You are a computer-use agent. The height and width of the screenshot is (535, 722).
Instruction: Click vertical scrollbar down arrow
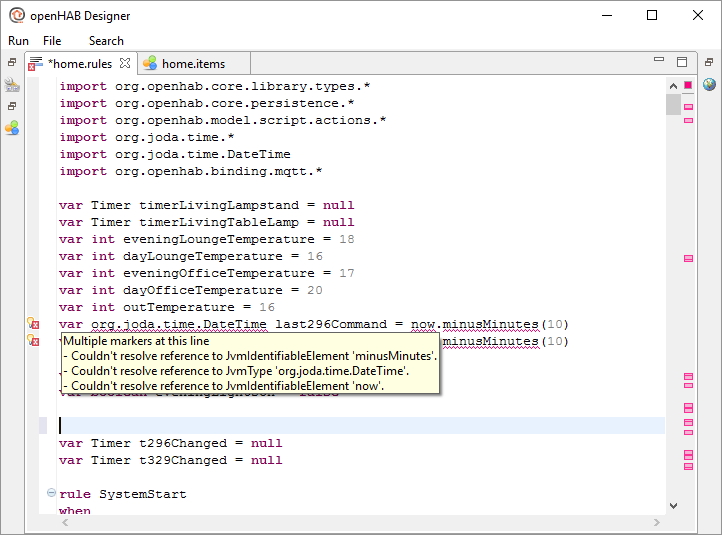pos(673,506)
